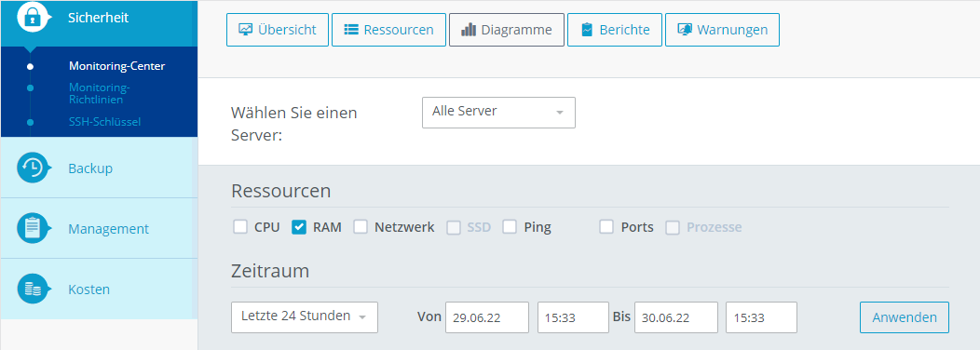Click the Von time field
Screen dimensions: 980x350
[573, 317]
